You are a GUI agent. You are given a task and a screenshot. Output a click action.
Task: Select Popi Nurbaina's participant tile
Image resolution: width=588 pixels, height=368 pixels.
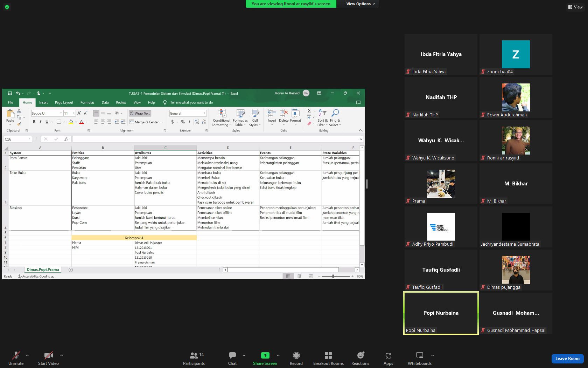[441, 313]
